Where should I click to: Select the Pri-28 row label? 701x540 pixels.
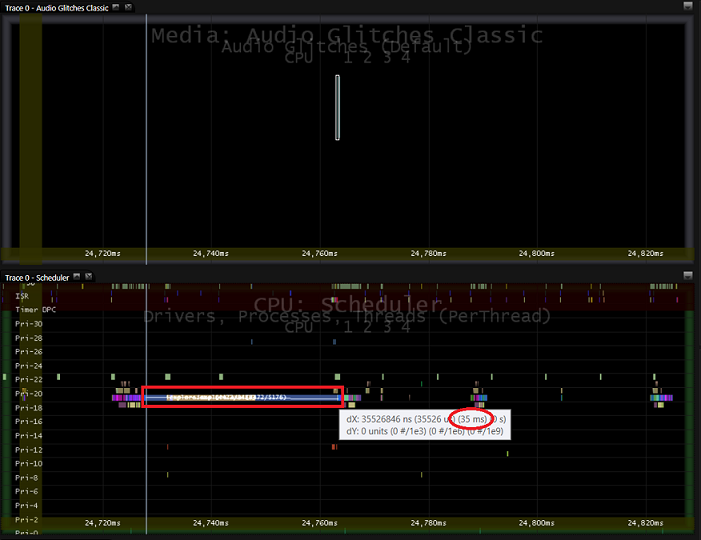click(29, 338)
